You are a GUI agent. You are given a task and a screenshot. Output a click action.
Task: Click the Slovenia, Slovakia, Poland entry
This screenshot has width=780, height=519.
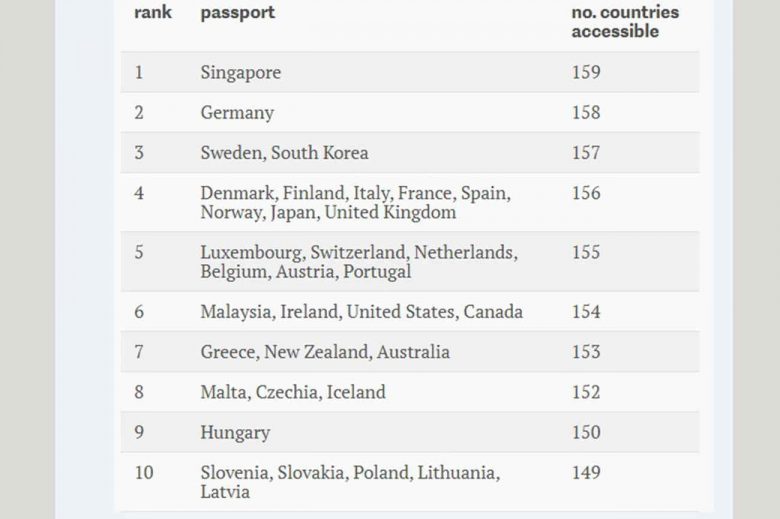click(349, 482)
